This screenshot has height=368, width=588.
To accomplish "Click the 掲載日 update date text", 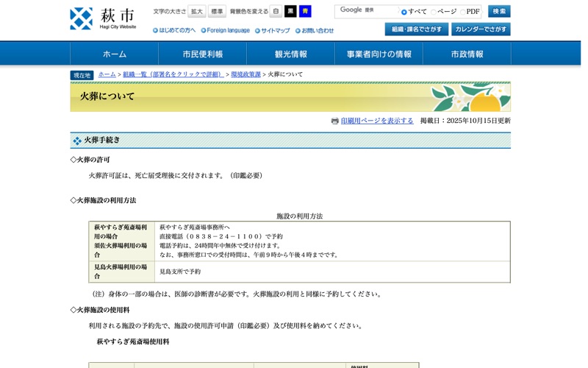I will 465,121.
